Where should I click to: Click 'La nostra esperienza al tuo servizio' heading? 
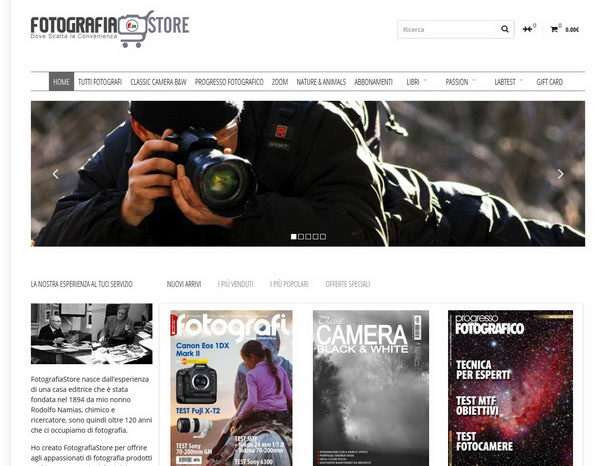coord(82,284)
